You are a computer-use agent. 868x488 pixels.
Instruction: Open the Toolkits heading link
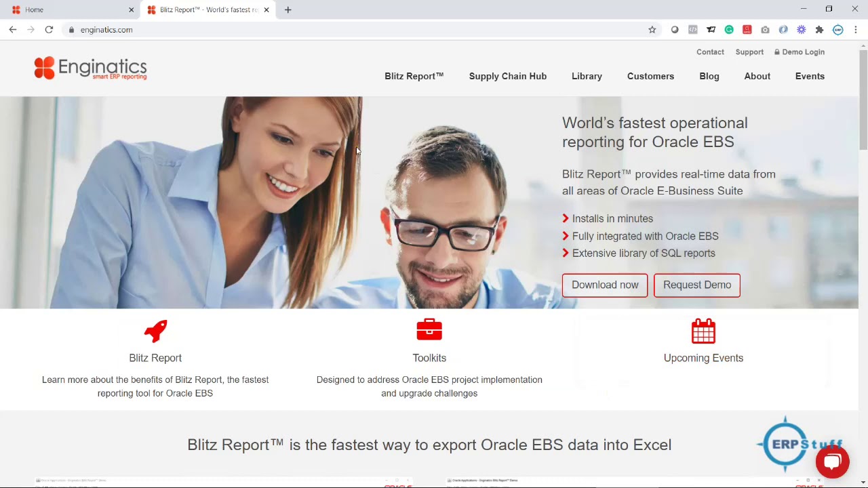click(x=429, y=358)
